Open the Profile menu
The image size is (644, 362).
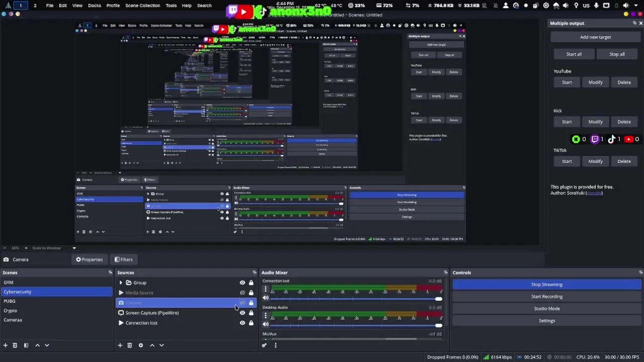point(113,6)
